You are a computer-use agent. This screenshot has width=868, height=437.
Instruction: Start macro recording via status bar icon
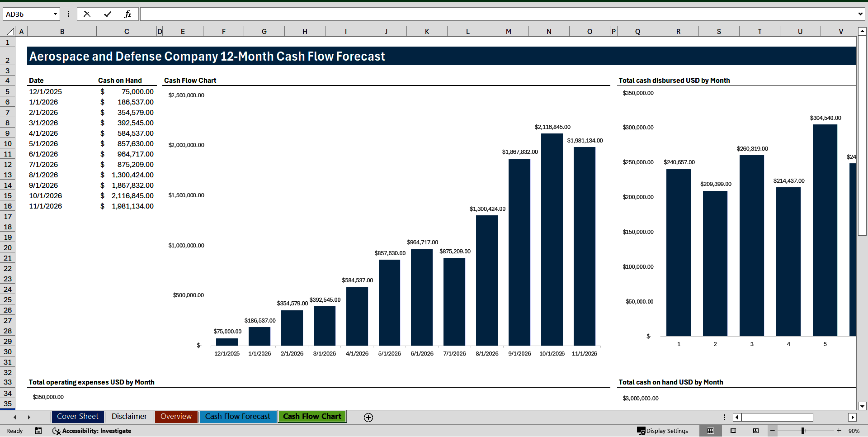38,431
